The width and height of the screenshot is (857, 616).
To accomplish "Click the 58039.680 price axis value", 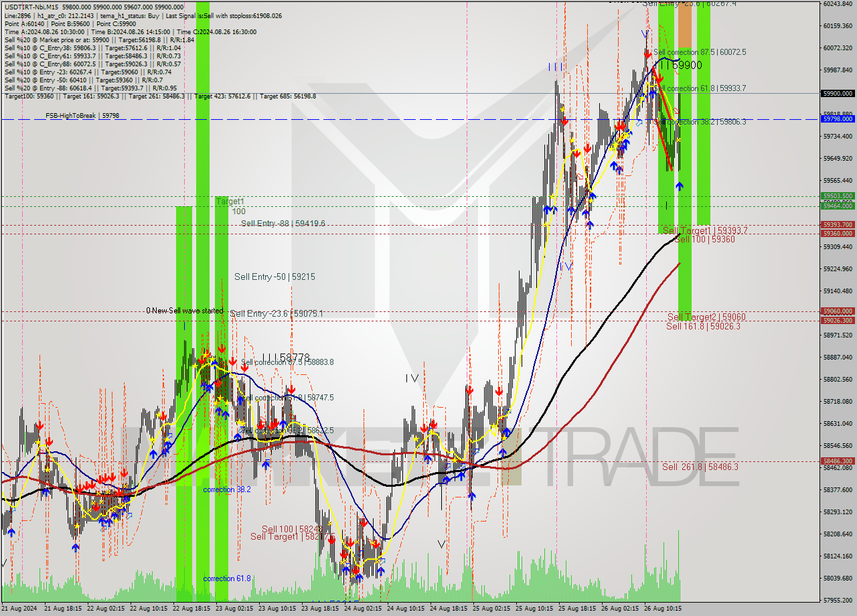I will coord(838,578).
